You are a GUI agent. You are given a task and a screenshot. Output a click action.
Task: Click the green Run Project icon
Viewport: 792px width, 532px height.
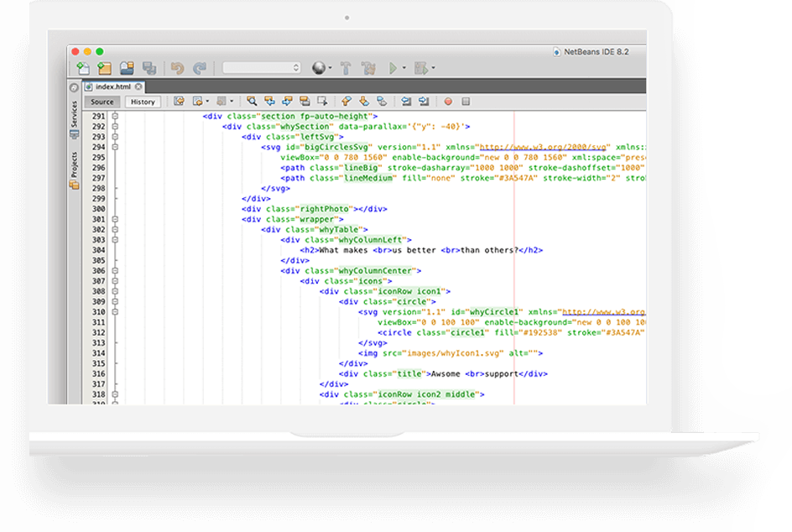click(392, 68)
